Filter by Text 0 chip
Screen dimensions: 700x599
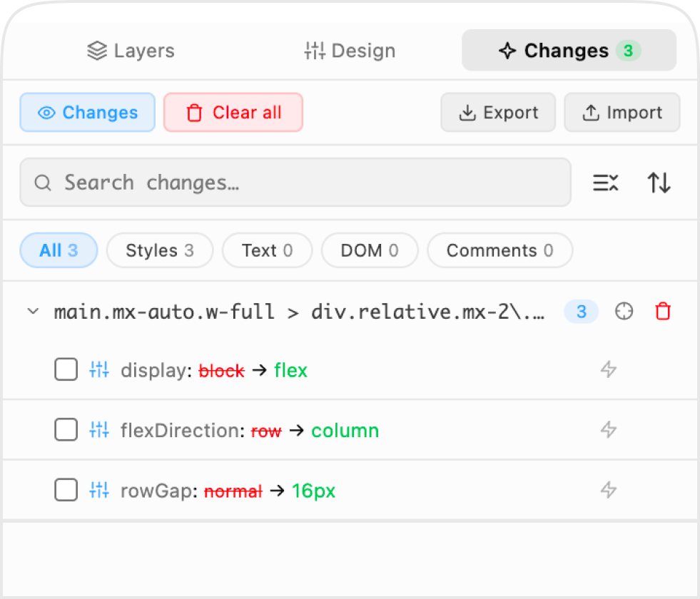pos(268,250)
